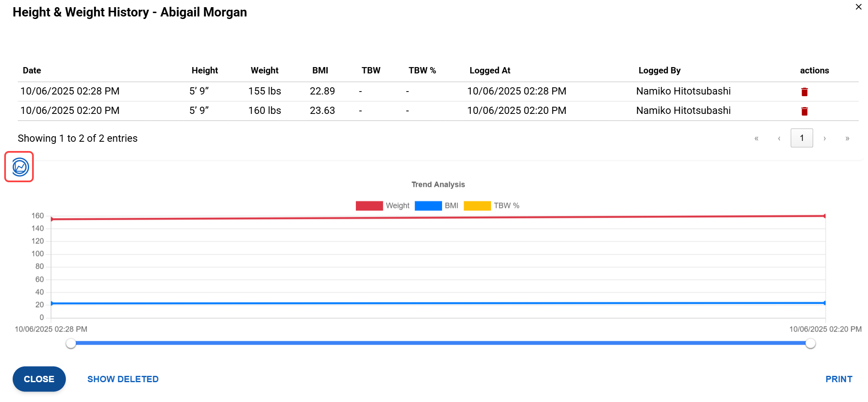Sort table by Weight column

pos(264,70)
